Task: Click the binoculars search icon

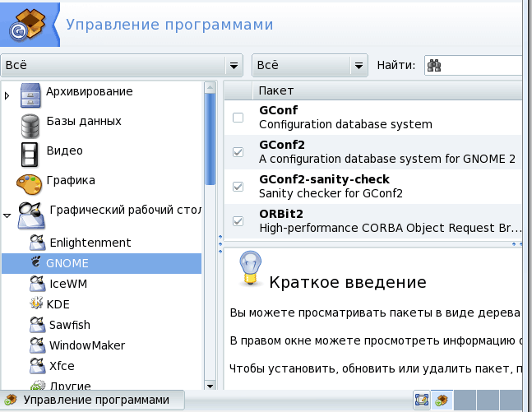Action: point(435,65)
